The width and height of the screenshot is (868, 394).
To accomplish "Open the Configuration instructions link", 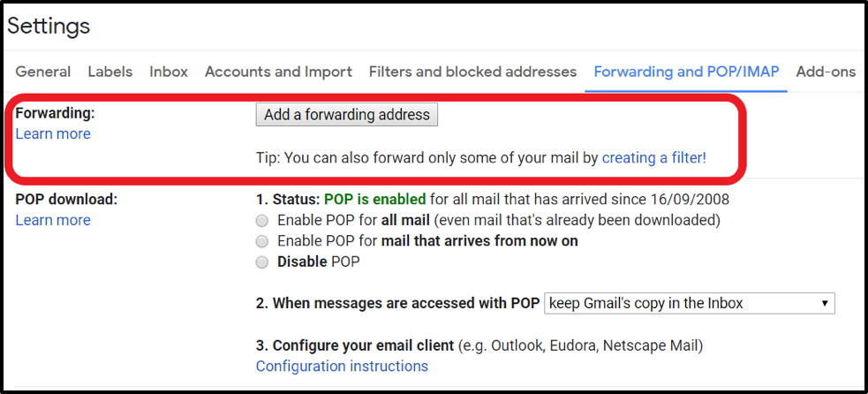I will 342,366.
